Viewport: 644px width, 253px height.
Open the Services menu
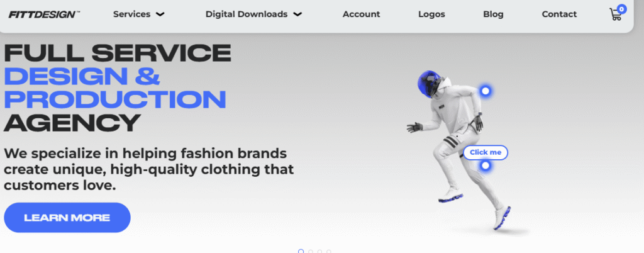tap(132, 14)
